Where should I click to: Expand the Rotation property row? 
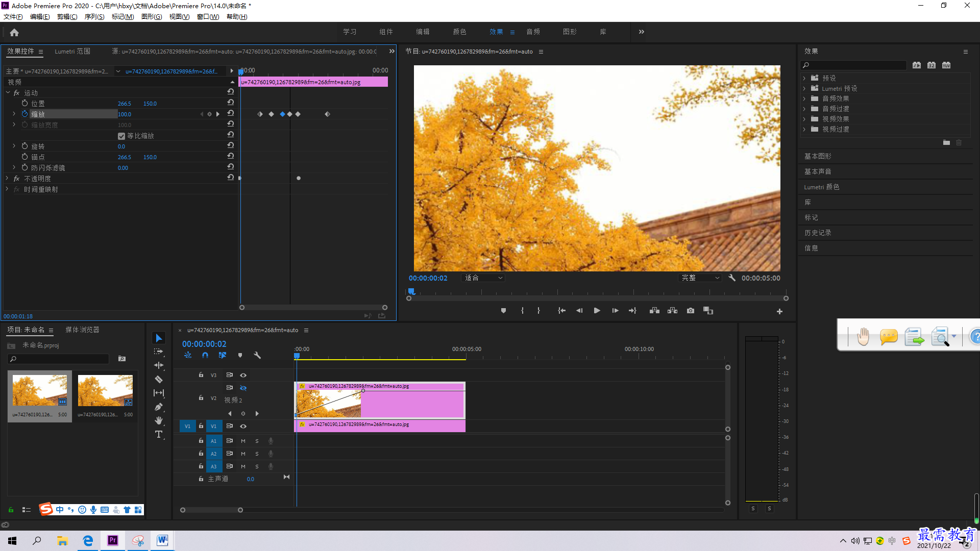(14, 146)
